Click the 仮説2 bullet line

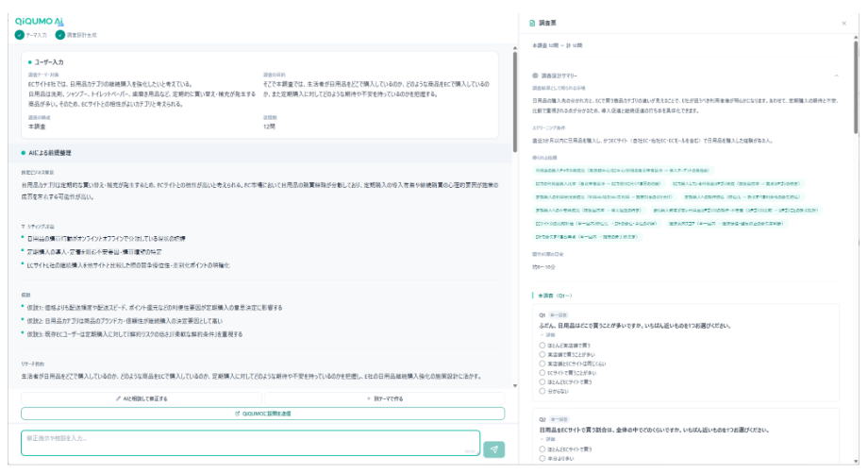(125, 321)
